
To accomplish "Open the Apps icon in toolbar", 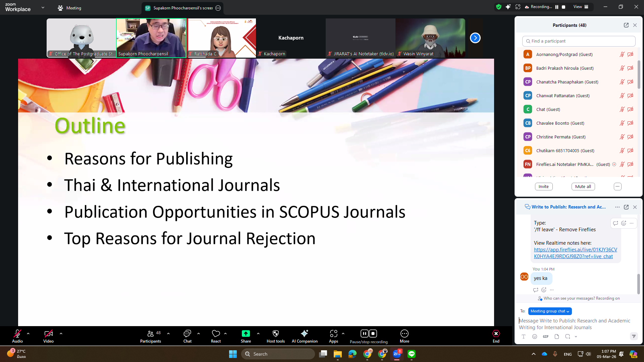I will (x=333, y=334).
